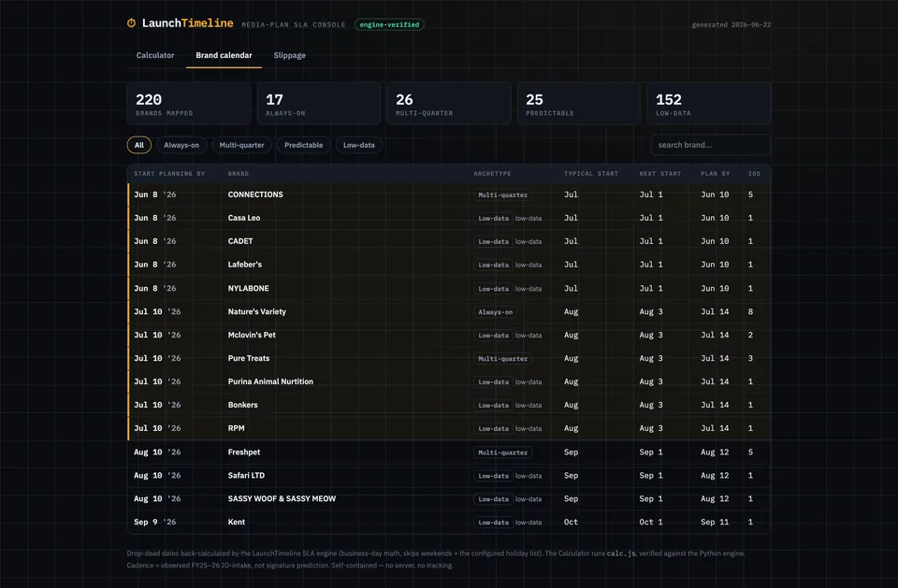Click the Bonkers brand name
898x588 pixels.
tap(243, 405)
